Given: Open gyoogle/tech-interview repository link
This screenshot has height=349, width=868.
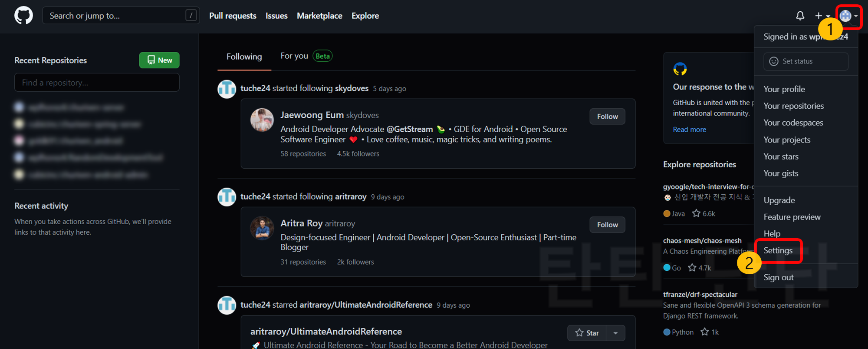Looking at the screenshot, I should pyautogui.click(x=708, y=186).
